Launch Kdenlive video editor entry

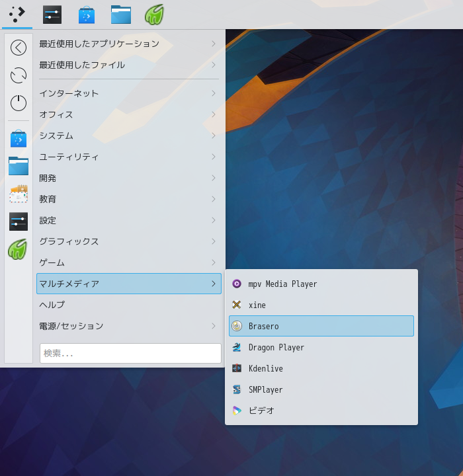point(321,368)
